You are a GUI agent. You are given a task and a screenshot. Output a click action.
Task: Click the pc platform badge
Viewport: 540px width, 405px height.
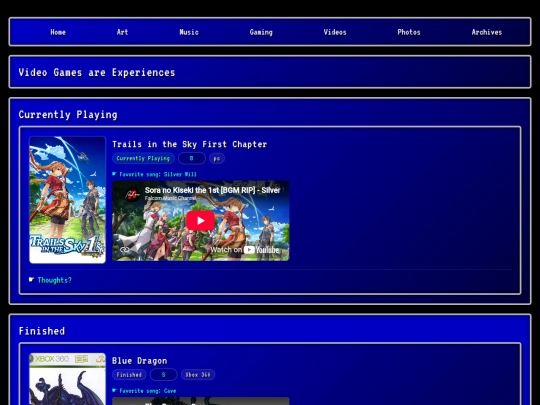[217, 158]
